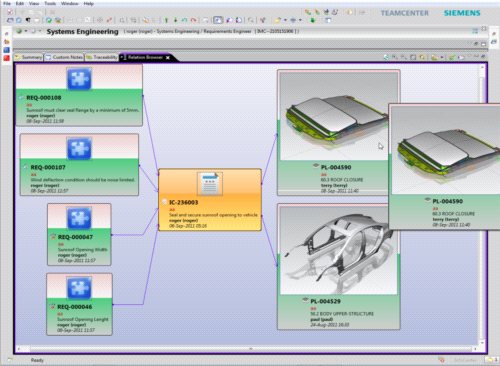500x366 pixels.
Task: Click the horizontal scrollbar below the graph
Action: (x=250, y=349)
